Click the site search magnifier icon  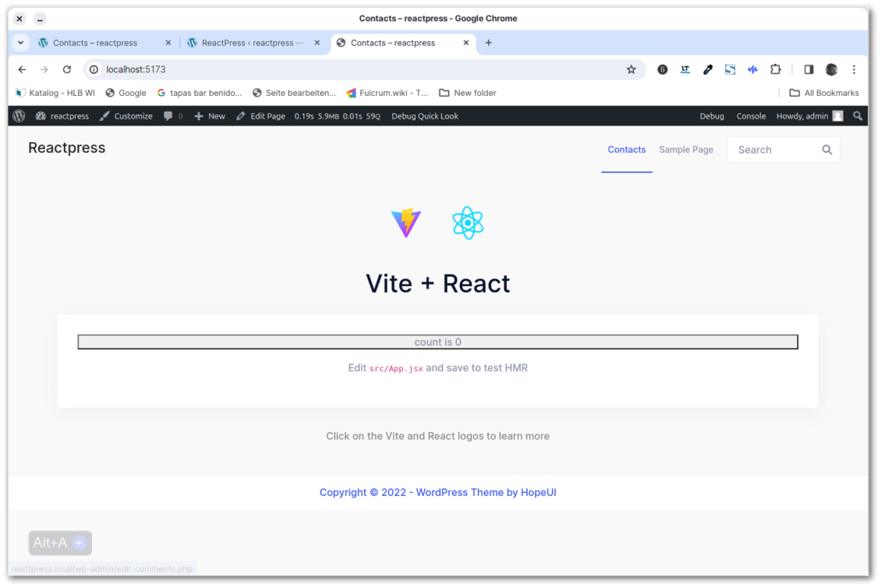(x=827, y=150)
